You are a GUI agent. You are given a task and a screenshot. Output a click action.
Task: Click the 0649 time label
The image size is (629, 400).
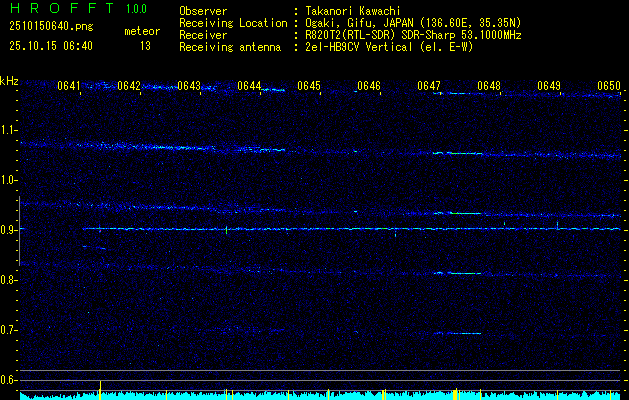tap(549, 87)
